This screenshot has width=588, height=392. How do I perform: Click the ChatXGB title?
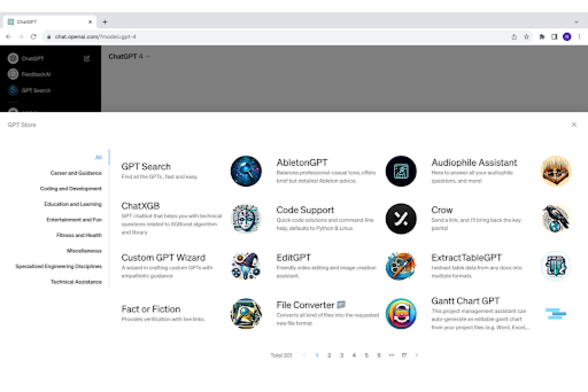(140, 206)
